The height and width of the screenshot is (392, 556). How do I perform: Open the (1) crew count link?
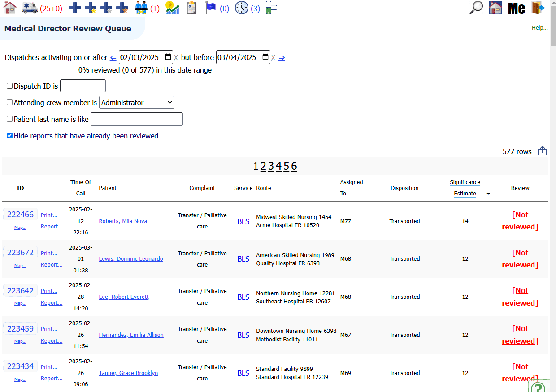(x=155, y=9)
